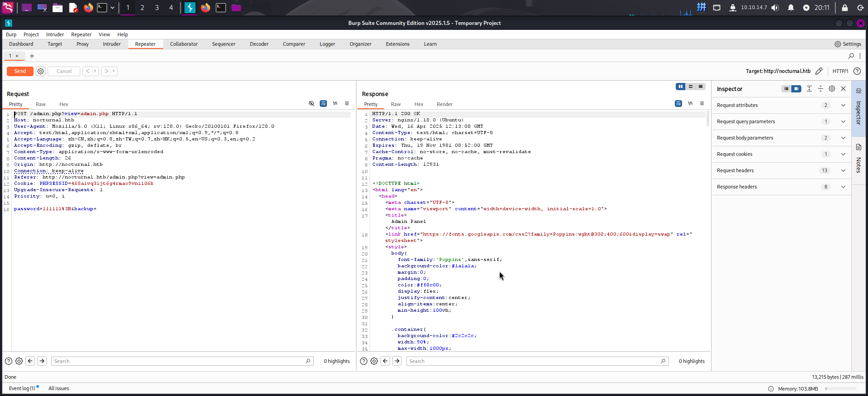Open HTTP/1 protocol selector
The image size is (868, 396).
(840, 71)
